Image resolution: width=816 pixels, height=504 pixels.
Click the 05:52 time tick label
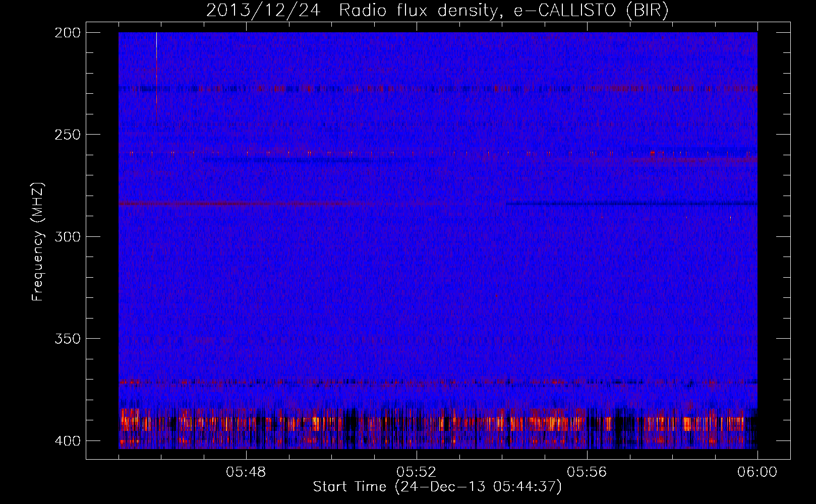[x=417, y=472]
